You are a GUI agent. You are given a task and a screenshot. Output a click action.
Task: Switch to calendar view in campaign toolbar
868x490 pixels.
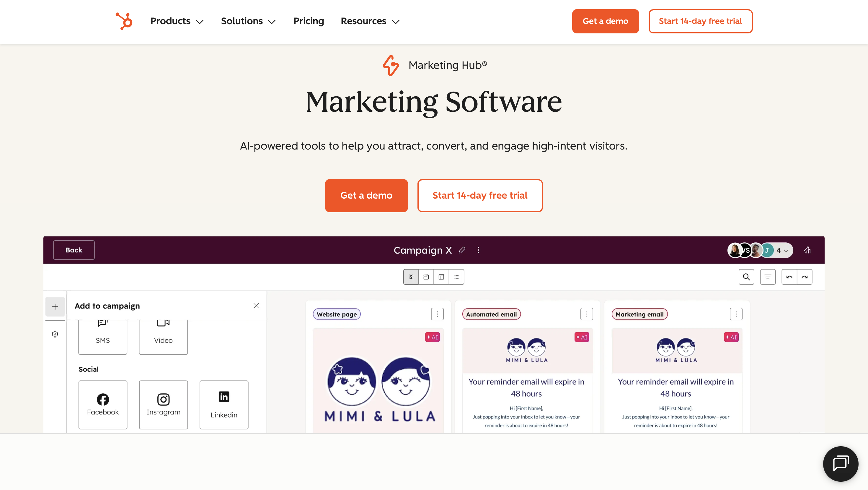click(x=426, y=277)
